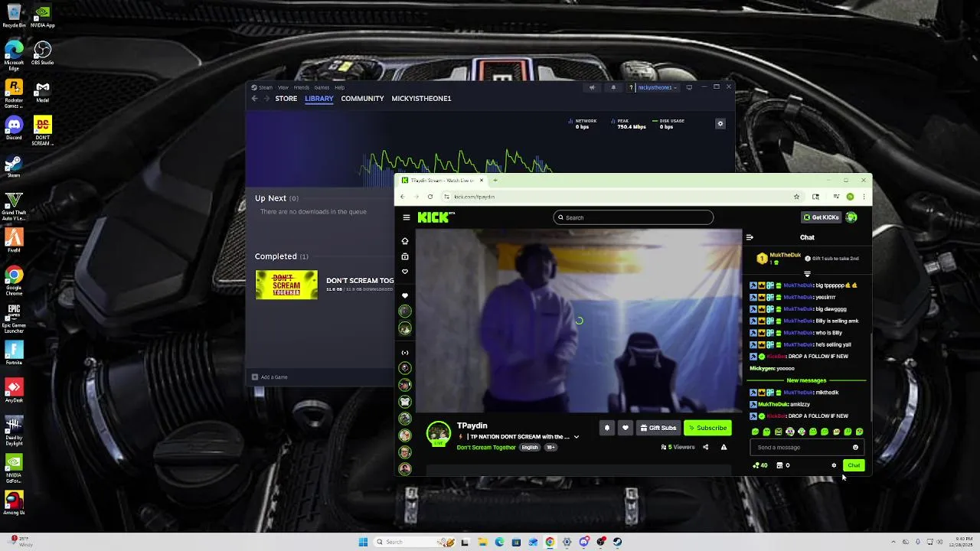Image resolution: width=980 pixels, height=551 pixels.
Task: Open a new Chrome tab
Action: [x=495, y=181]
